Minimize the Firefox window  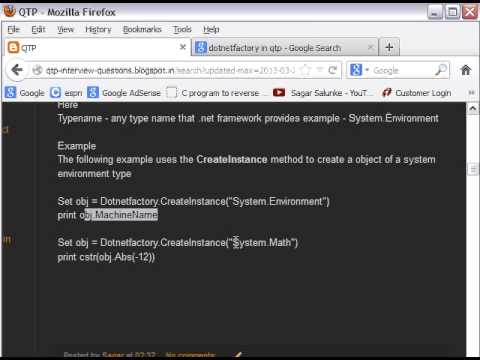click(435, 13)
